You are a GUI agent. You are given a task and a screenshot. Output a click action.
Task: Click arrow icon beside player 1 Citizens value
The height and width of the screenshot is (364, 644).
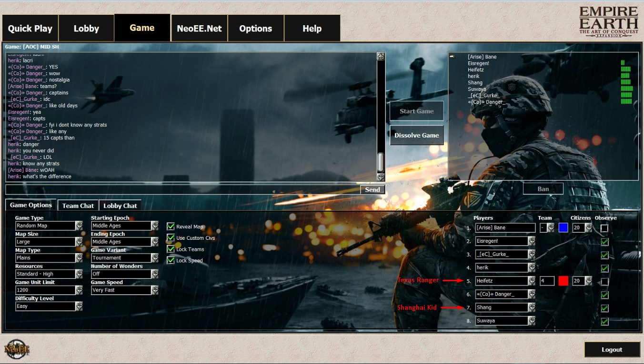[x=588, y=228]
